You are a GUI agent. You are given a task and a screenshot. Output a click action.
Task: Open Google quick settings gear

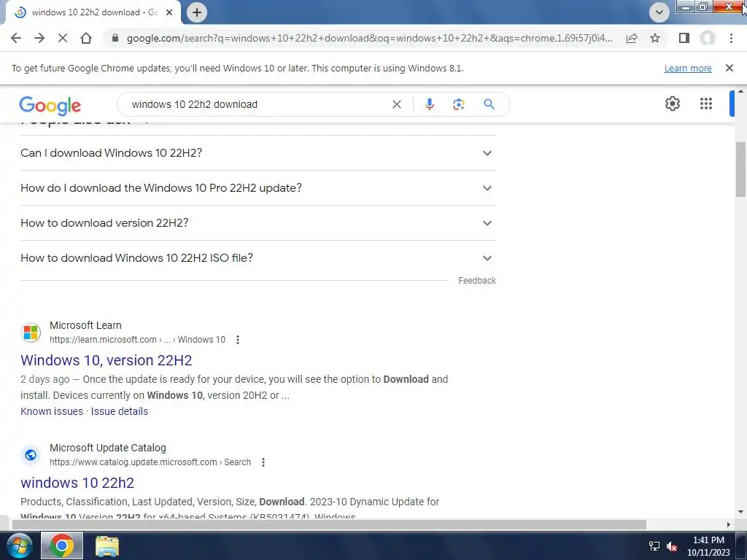(x=672, y=104)
